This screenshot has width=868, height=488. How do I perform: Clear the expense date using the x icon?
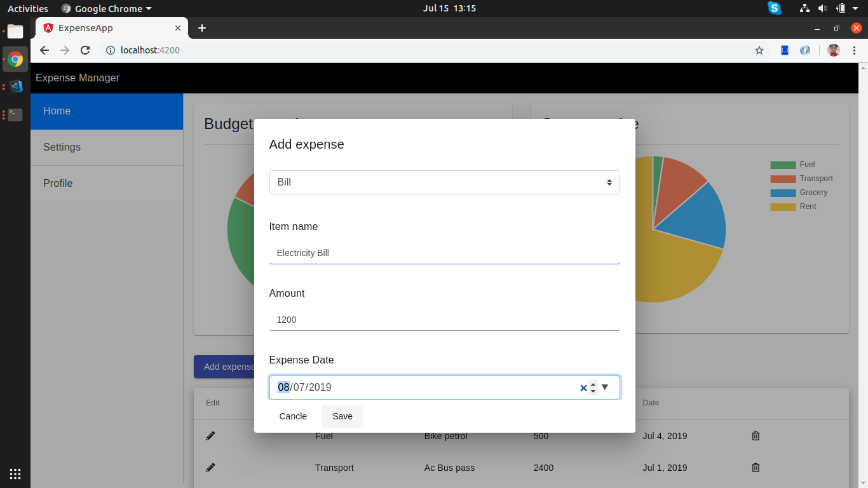(583, 388)
